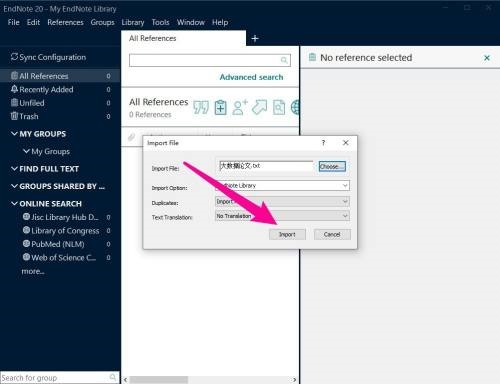Collapse FIND FULL TEXT section
Viewport: 500px width, 384px height.
pyautogui.click(x=14, y=169)
